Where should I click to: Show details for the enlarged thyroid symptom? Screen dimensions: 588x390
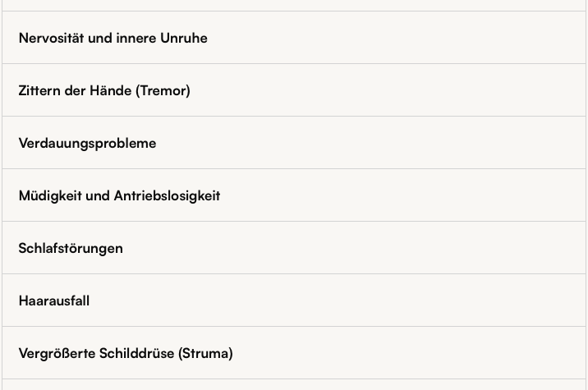tap(294, 353)
